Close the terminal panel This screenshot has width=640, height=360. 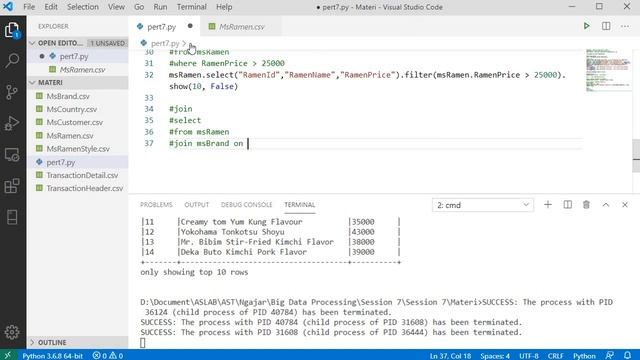pyautogui.click(x=625, y=204)
